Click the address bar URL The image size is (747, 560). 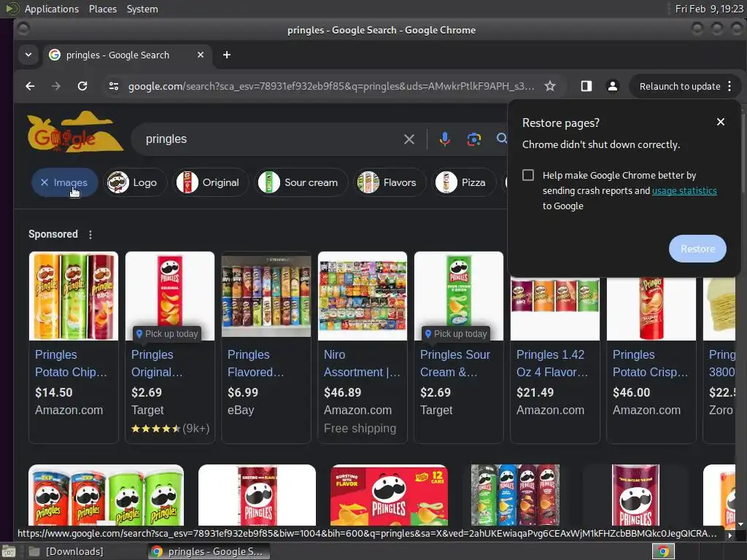(x=330, y=86)
